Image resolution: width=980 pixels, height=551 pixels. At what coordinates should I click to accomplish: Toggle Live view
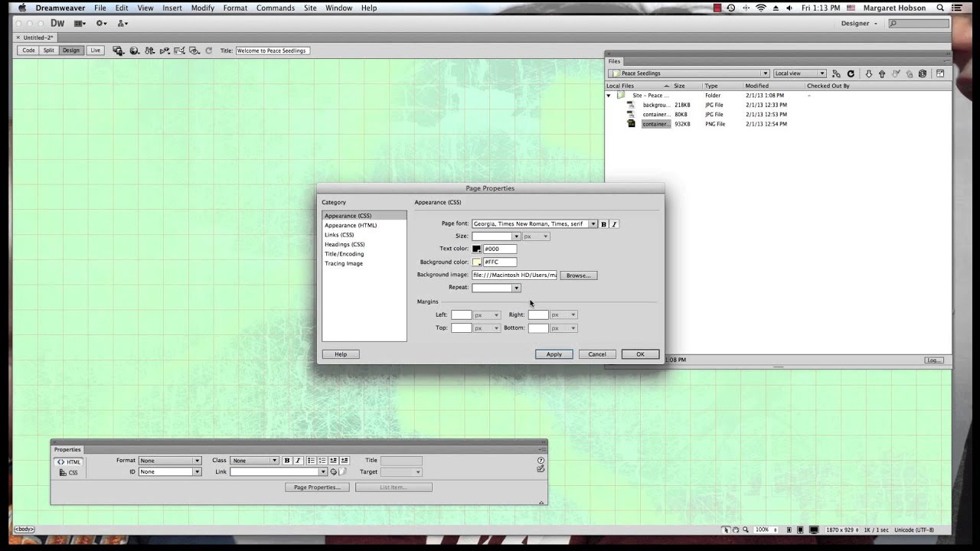tap(95, 51)
